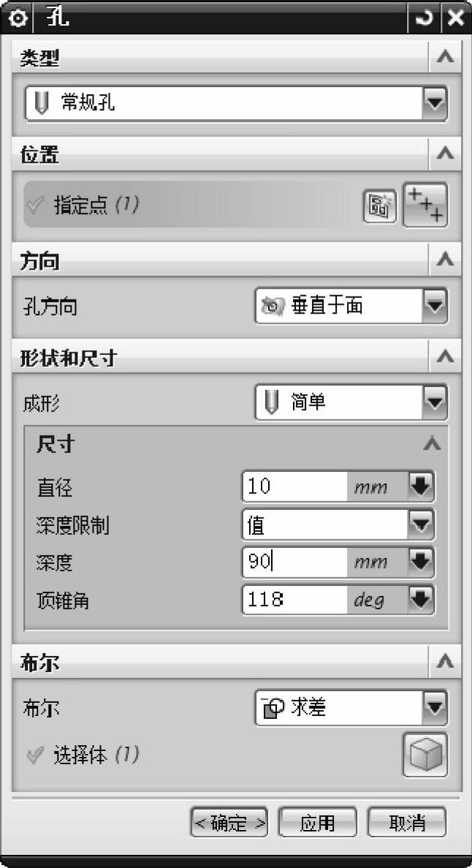Collapse the 形状和尺寸 section
Image resolution: width=472 pixels, height=868 pixels.
pos(446,357)
